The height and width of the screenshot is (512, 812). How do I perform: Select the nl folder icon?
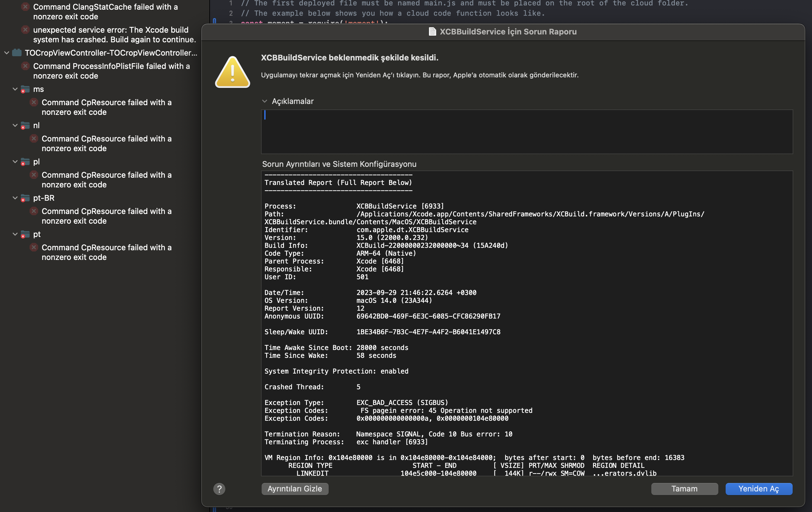coord(25,125)
